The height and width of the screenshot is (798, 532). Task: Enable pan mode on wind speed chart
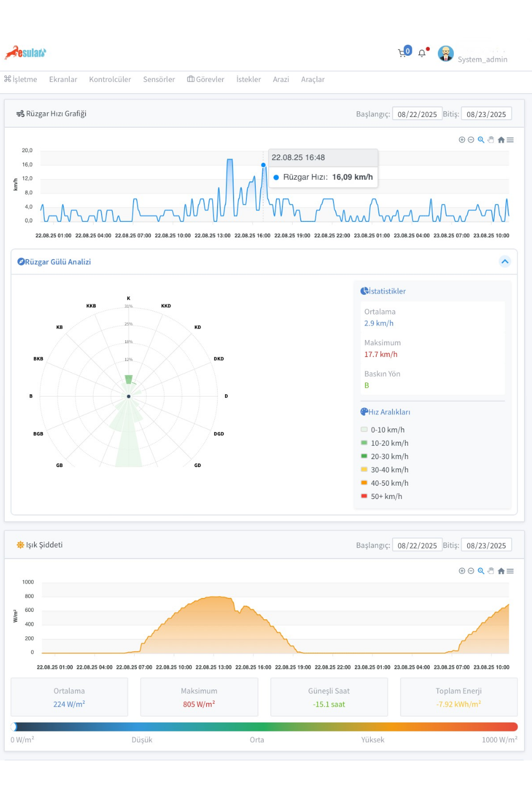coord(491,140)
